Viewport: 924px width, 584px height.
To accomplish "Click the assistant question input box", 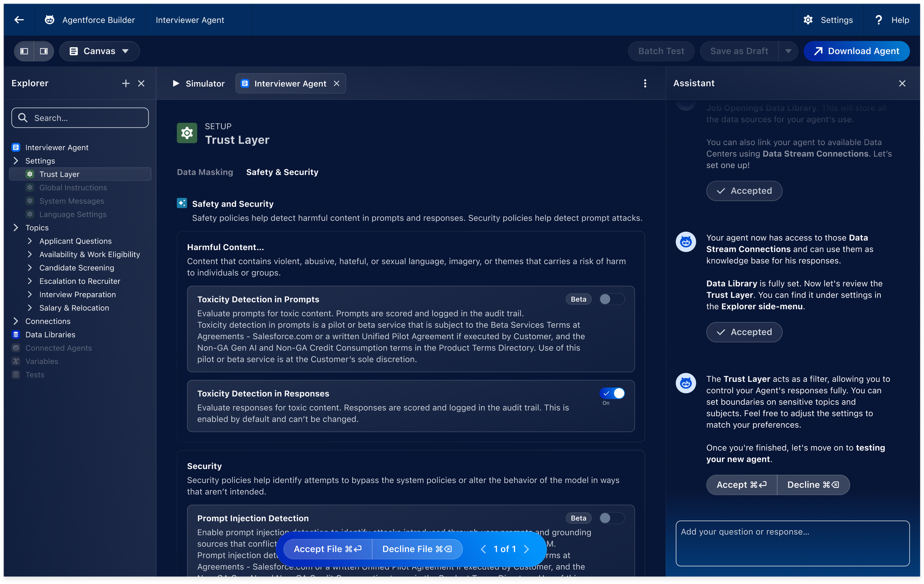I will point(792,543).
